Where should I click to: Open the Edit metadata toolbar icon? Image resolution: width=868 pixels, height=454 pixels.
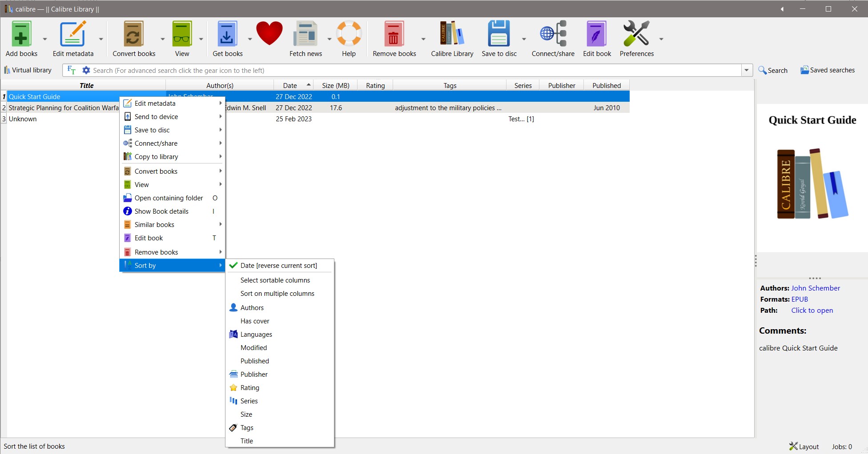point(73,34)
